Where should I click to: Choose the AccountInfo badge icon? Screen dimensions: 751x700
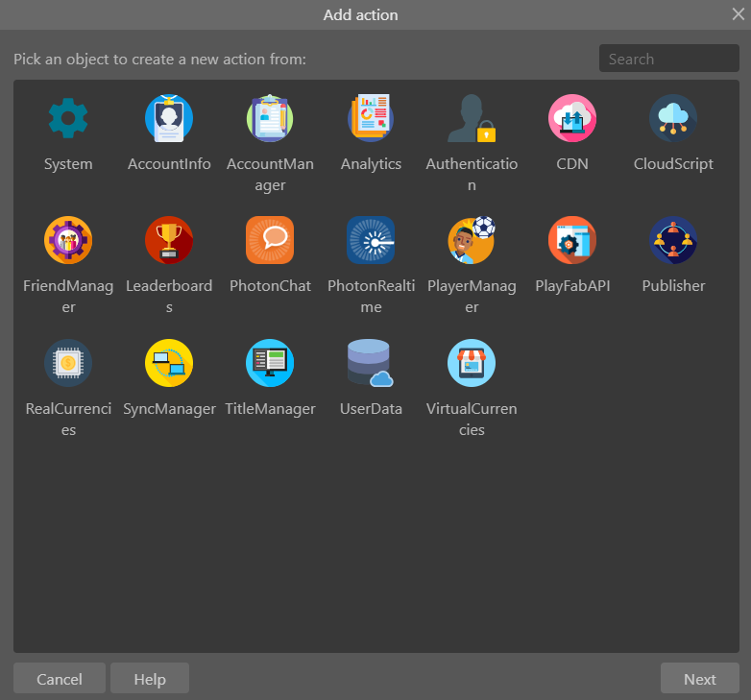click(x=169, y=118)
